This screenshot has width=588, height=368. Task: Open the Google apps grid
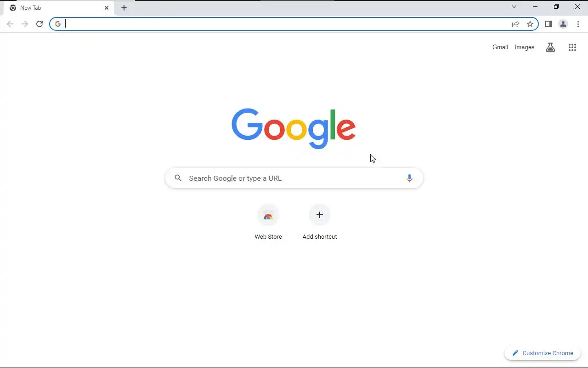572,47
